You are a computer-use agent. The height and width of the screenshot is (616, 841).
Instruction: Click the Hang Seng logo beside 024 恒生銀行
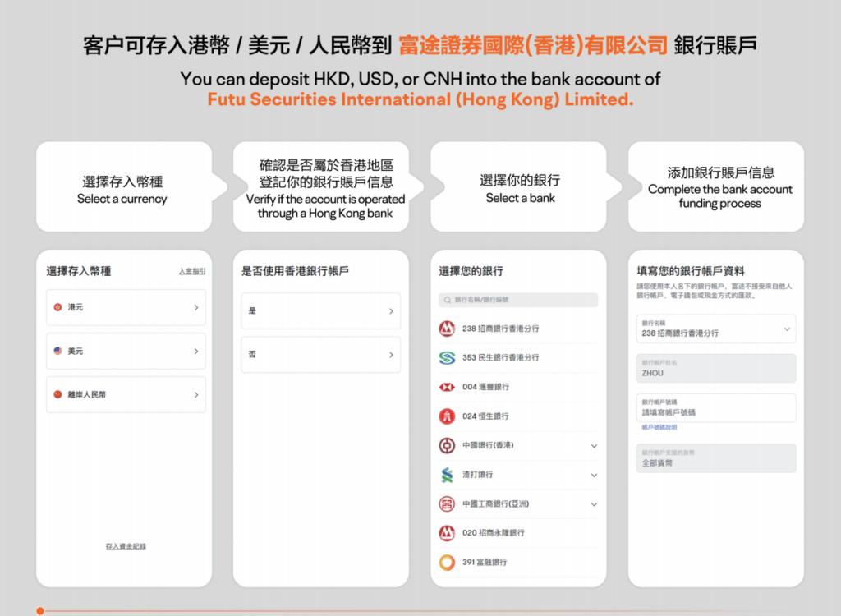[447, 416]
